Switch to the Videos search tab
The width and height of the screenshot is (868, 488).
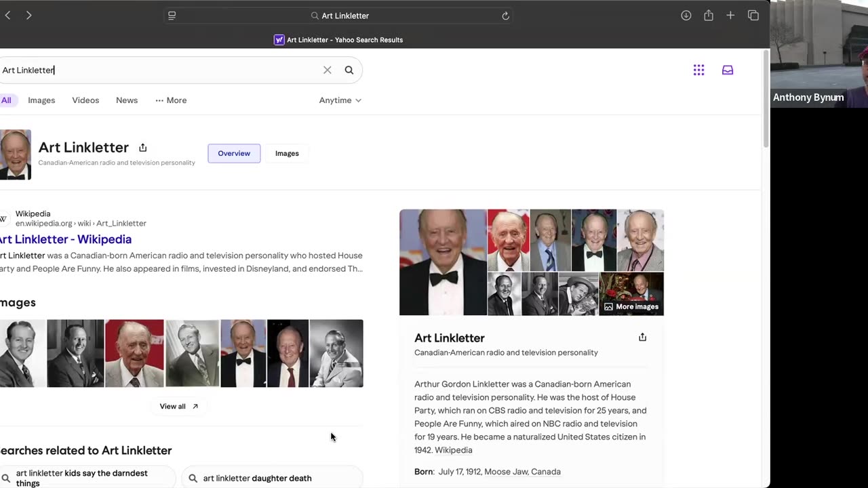[85, 100]
